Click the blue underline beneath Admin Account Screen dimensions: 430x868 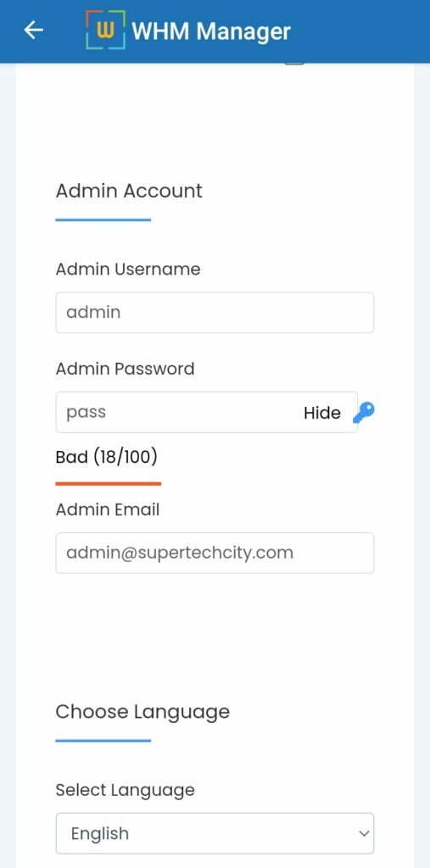[x=103, y=220]
